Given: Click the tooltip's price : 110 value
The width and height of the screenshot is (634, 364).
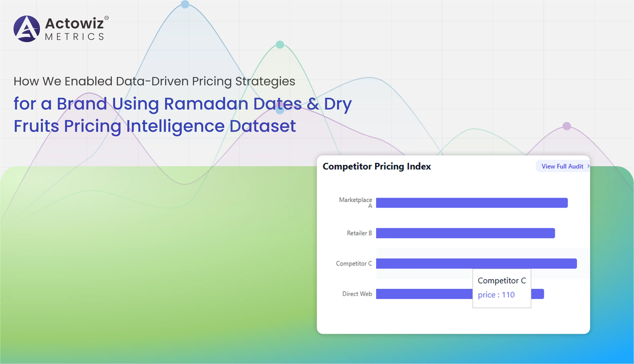Looking at the screenshot, I should click(x=496, y=295).
